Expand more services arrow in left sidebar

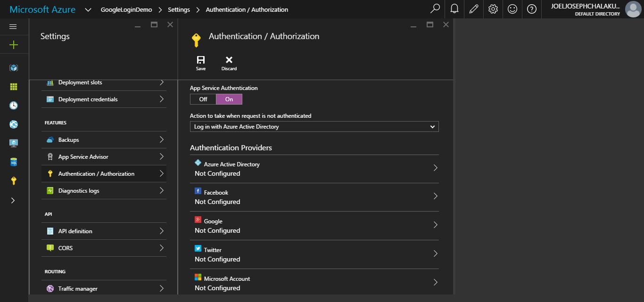(13, 200)
